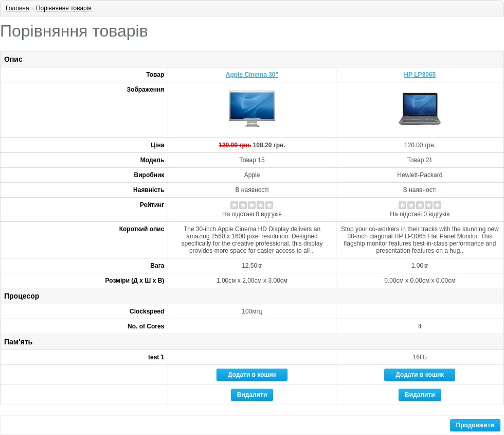Select the Apple manufacturer cell
Image resolution: width=504 pixels, height=435 pixels.
(251, 175)
